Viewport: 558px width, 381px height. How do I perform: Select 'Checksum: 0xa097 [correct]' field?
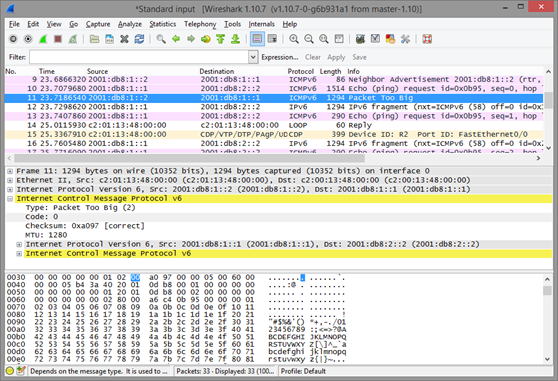coord(85,226)
